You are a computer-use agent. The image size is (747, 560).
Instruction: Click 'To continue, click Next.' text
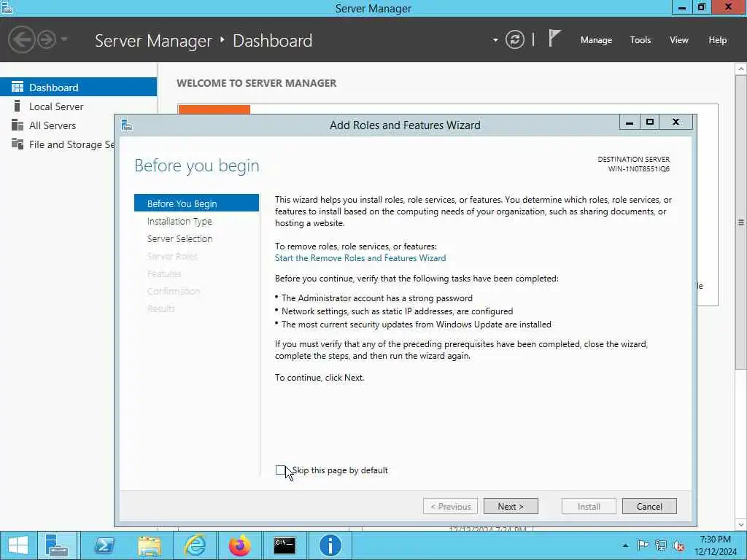pos(320,378)
